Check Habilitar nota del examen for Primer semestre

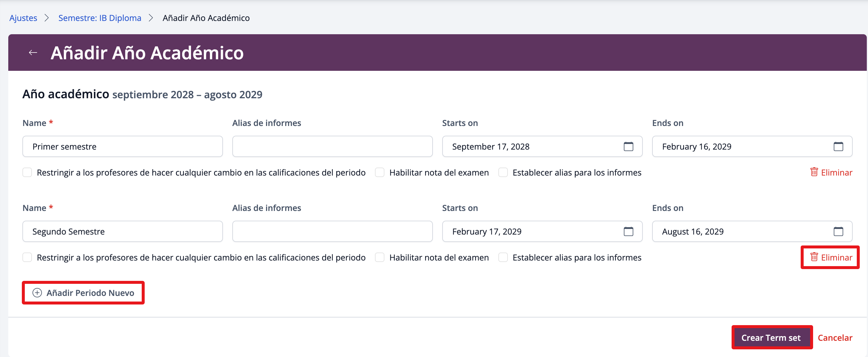tap(380, 172)
